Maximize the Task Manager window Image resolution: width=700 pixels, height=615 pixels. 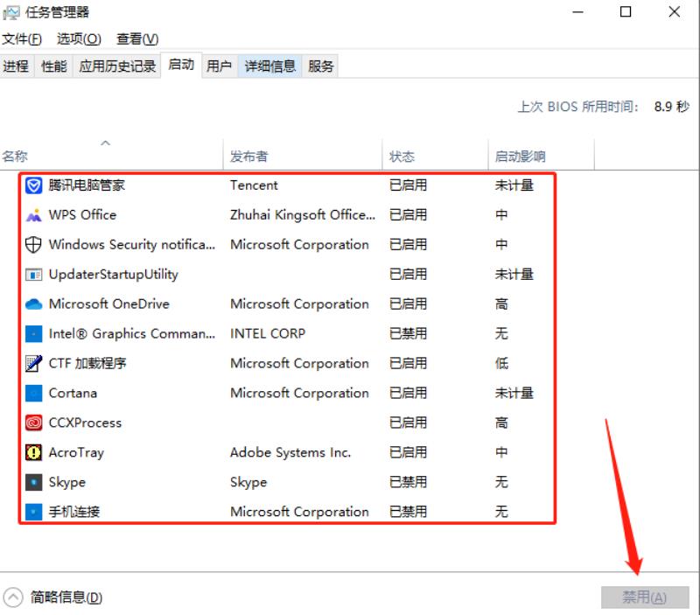coord(626,12)
